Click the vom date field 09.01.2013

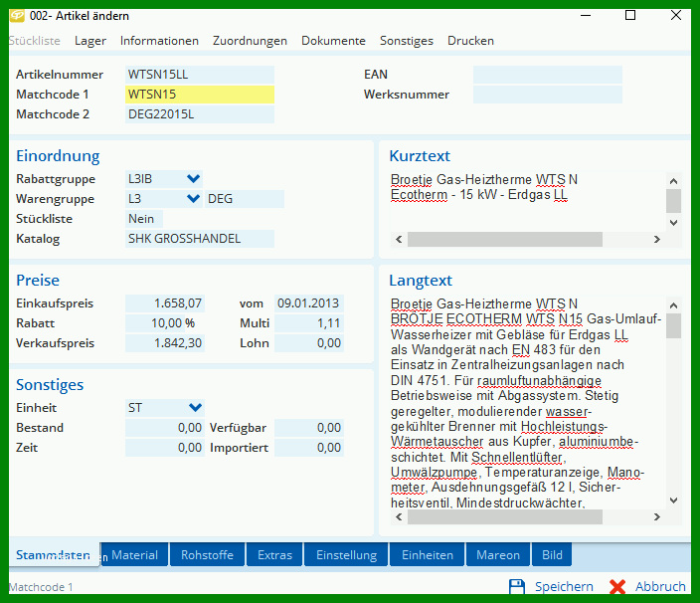309,303
